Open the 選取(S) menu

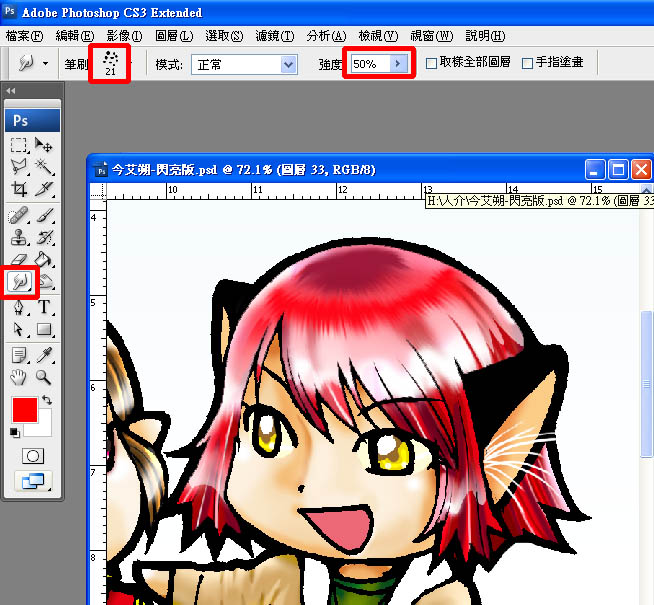224,36
